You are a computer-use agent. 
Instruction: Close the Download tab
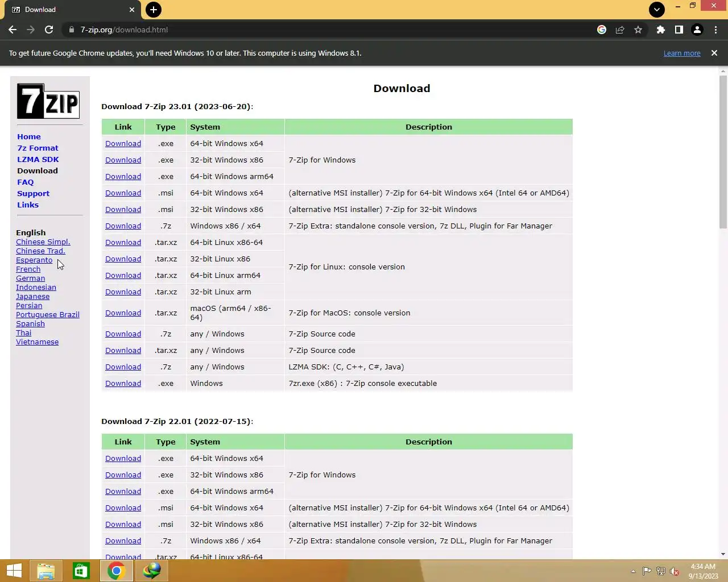[x=132, y=10]
